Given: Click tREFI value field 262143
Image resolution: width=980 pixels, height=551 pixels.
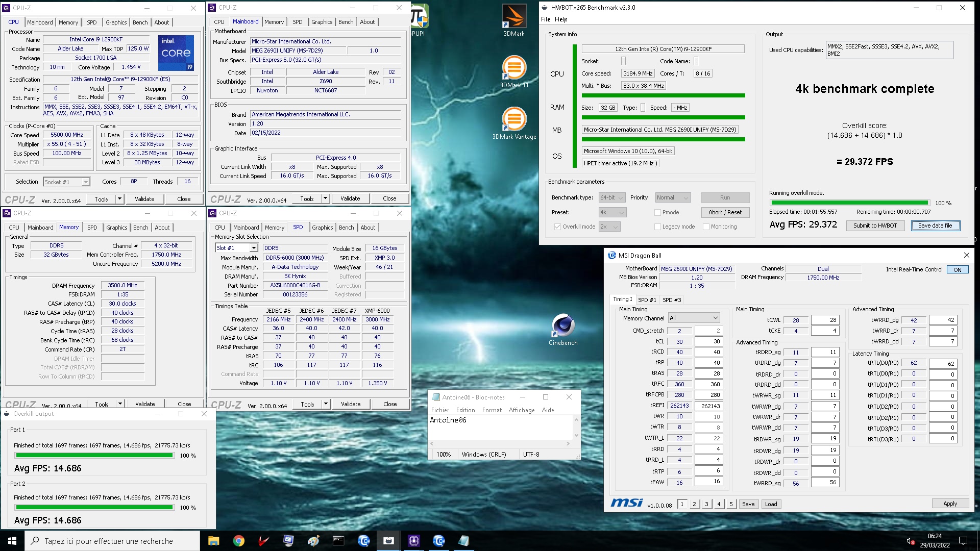Looking at the screenshot, I should 708,406.
